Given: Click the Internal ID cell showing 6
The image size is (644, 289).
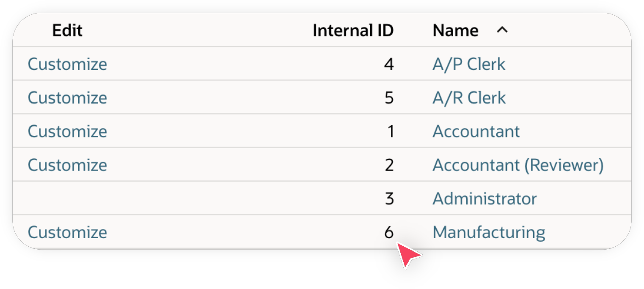Looking at the screenshot, I should pyautogui.click(x=390, y=232).
